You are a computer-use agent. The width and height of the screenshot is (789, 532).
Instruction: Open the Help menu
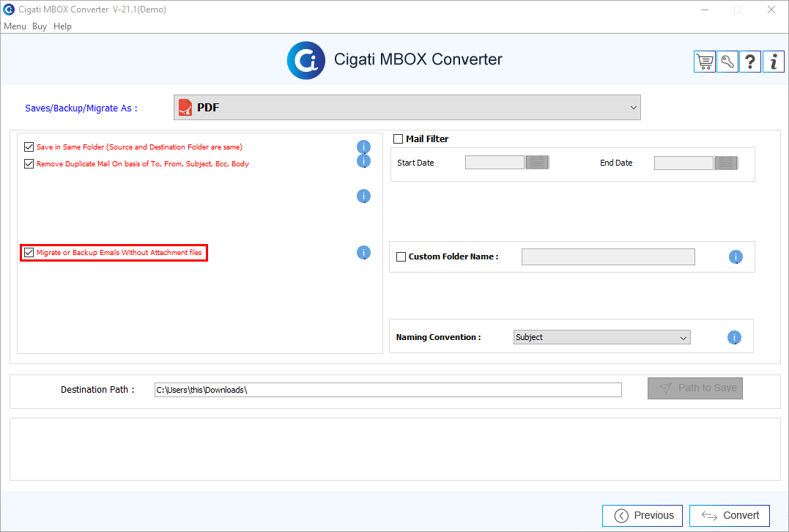pyautogui.click(x=62, y=26)
